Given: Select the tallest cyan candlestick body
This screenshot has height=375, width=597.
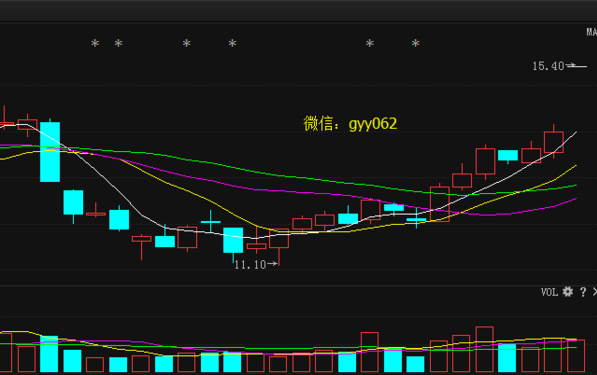Looking at the screenshot, I should (50, 152).
